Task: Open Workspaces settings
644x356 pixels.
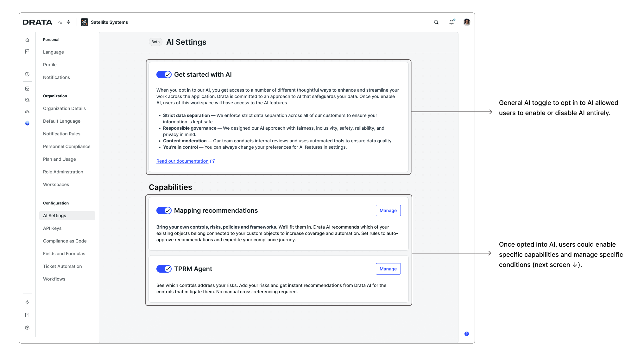Action: point(56,184)
